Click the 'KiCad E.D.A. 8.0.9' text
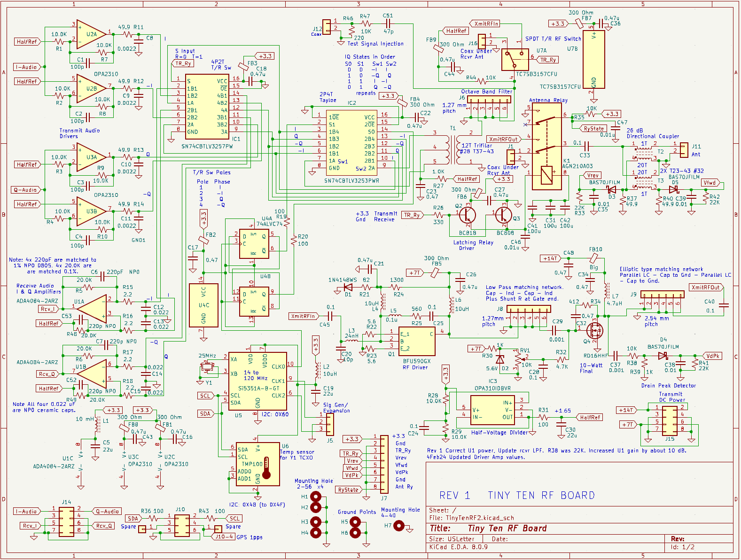 click(459, 547)
